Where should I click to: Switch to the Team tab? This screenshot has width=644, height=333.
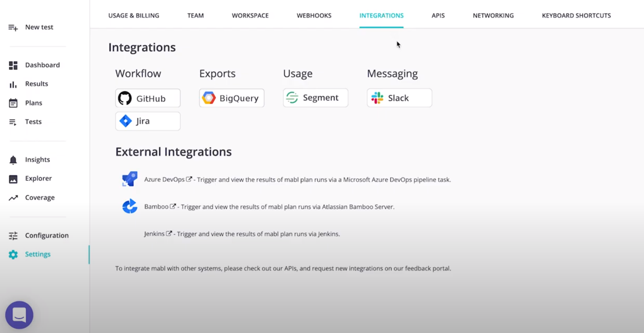(x=196, y=15)
